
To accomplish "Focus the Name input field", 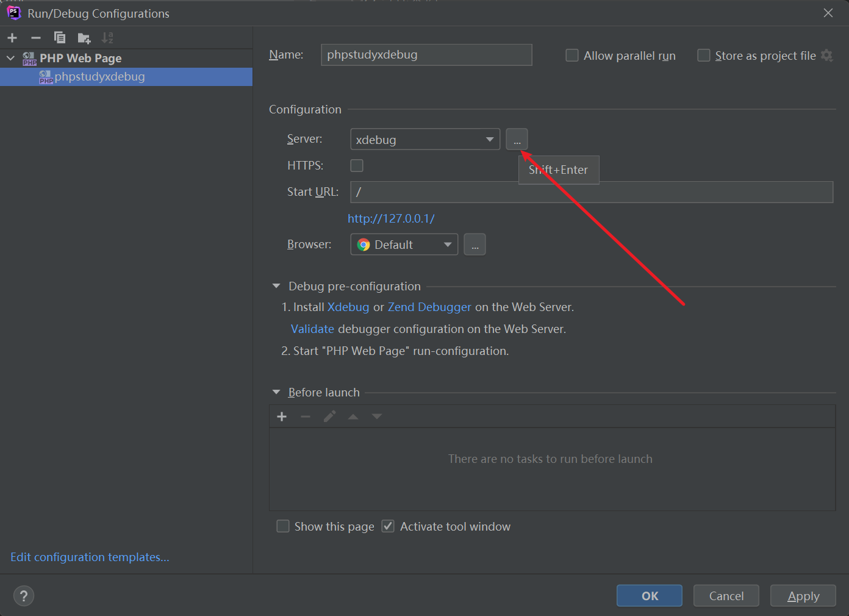I will click(x=426, y=55).
